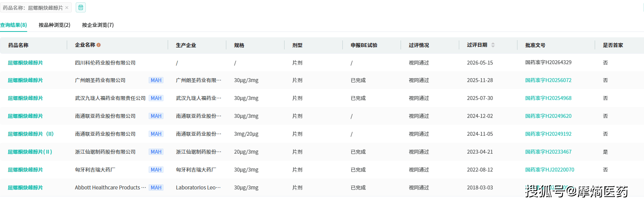Image resolution: width=644 pixels, height=205 pixels.
Task: Sort table by 过评日期 arrows
Action: [493, 45]
